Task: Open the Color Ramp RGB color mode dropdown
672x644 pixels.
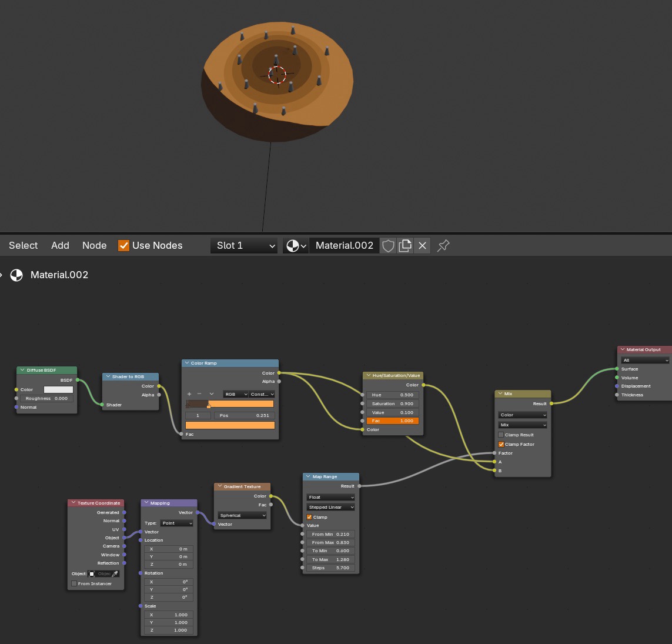Action: tap(236, 394)
